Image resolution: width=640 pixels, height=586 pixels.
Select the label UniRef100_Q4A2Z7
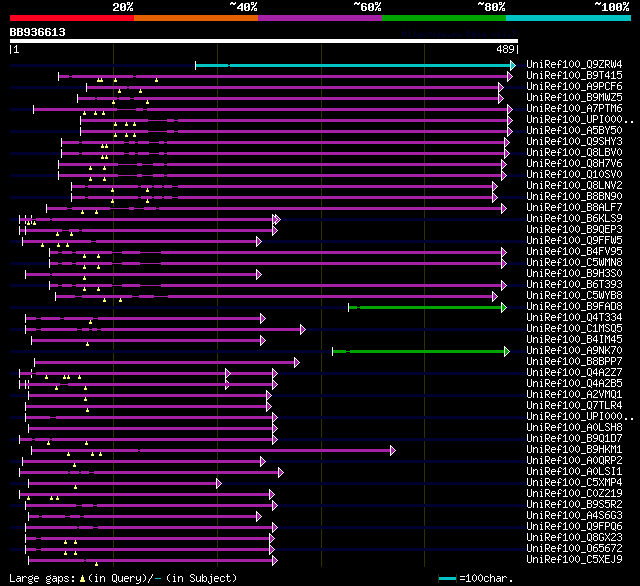pos(574,373)
